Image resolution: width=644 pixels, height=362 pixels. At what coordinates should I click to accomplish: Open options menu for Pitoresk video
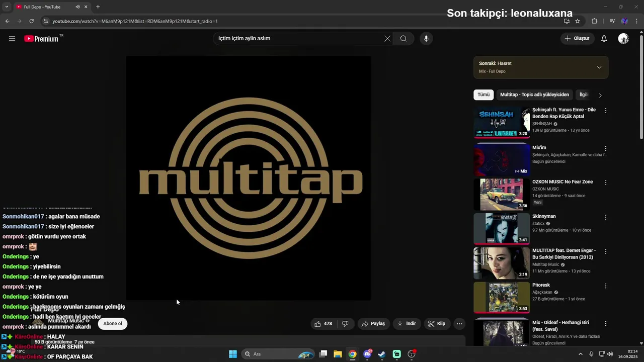[x=606, y=286]
